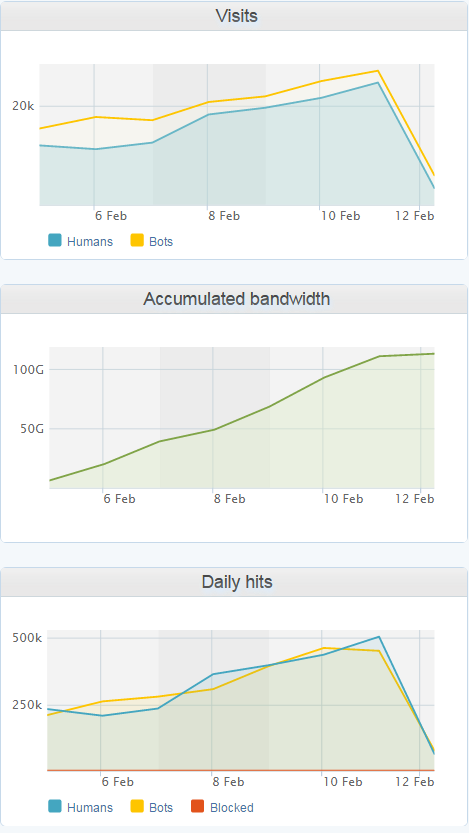Click the Bots label under Daily hits
The width and height of the screenshot is (469, 833).
coord(161,808)
